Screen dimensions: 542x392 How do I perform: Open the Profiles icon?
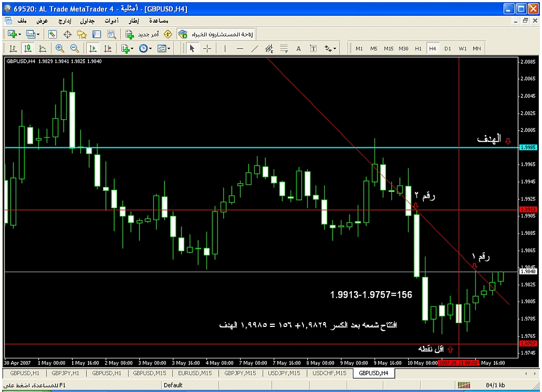point(31,34)
